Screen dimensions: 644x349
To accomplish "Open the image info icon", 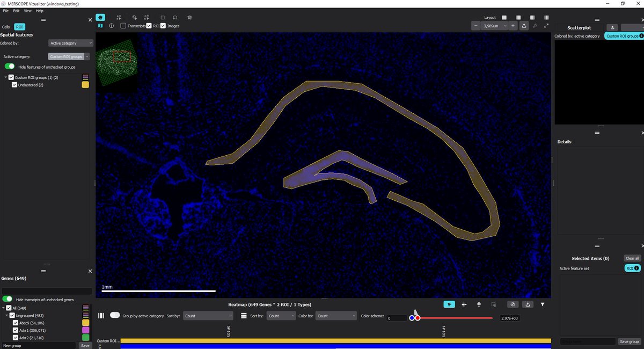I will tap(111, 26).
